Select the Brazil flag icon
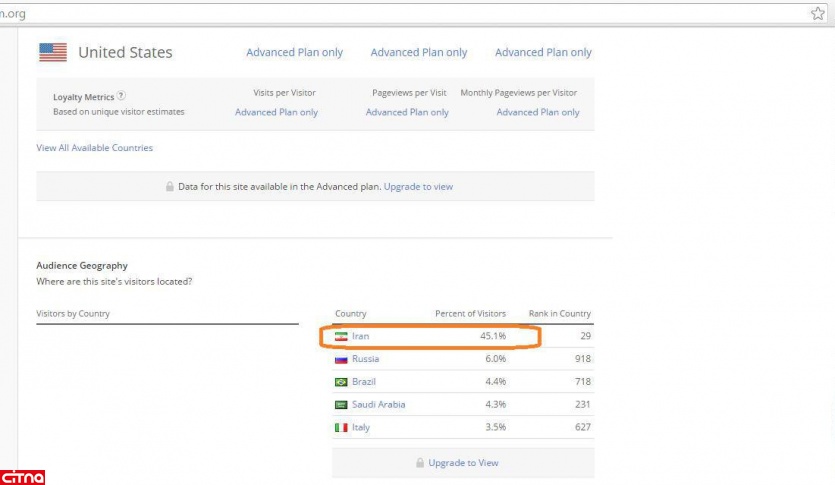 coord(341,382)
